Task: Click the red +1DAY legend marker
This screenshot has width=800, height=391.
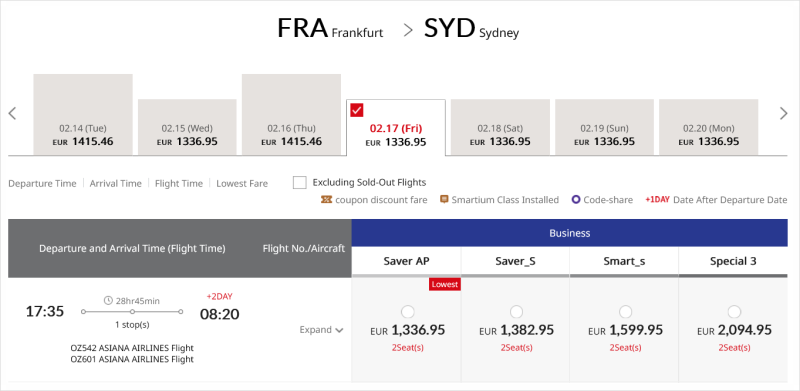Action: 657,200
